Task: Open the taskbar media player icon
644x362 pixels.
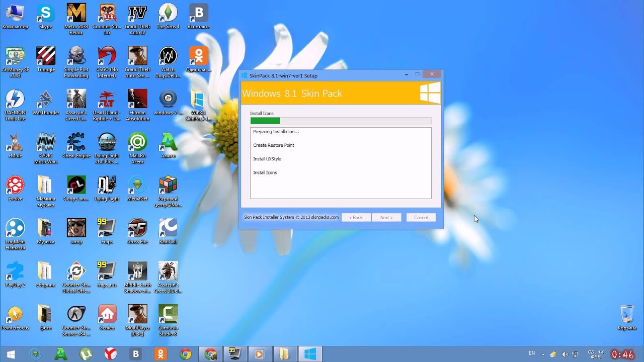Action: coord(259,354)
